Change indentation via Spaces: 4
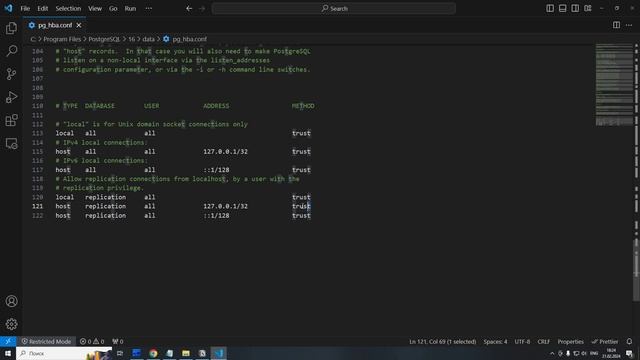 click(495, 341)
